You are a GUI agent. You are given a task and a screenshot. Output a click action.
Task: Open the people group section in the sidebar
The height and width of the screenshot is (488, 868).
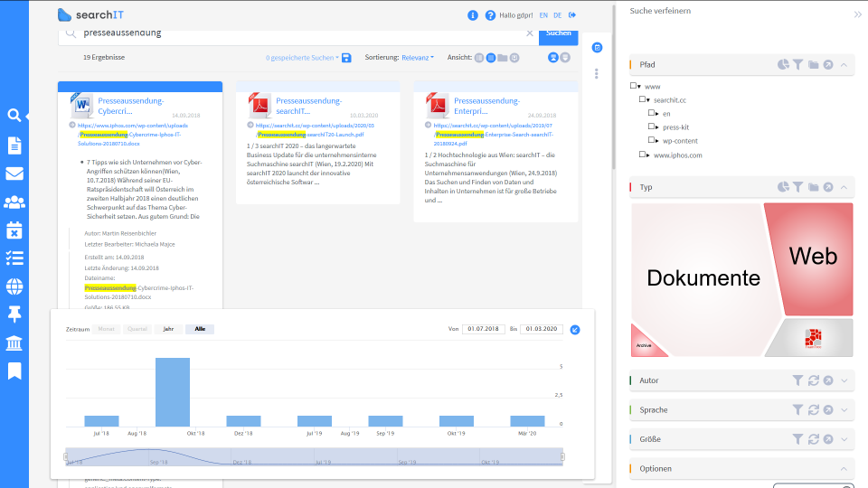[x=14, y=202]
